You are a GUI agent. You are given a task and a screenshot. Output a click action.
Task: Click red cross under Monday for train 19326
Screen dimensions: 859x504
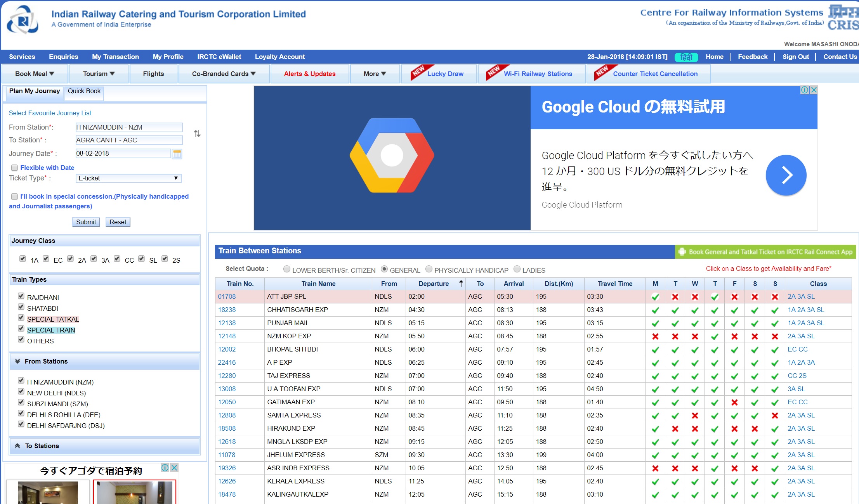[655, 468]
